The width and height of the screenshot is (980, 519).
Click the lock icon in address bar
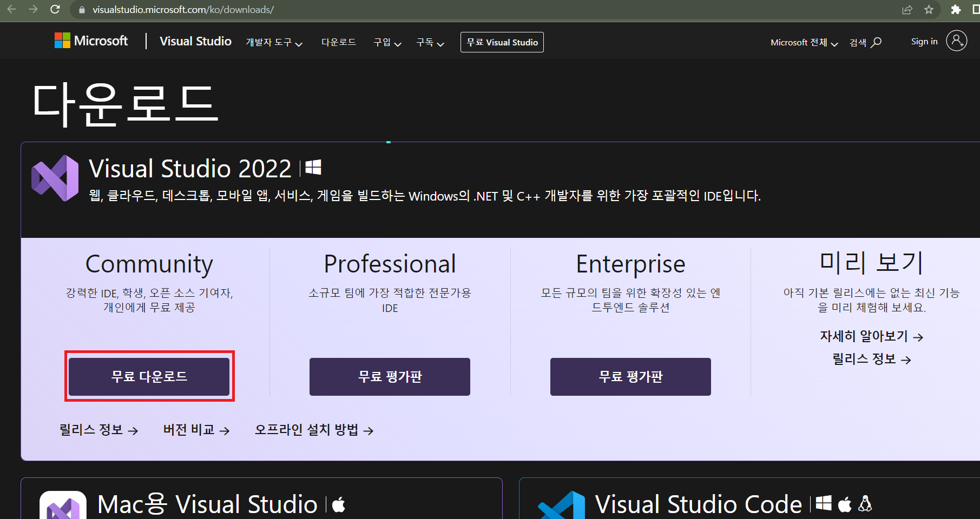[82, 10]
